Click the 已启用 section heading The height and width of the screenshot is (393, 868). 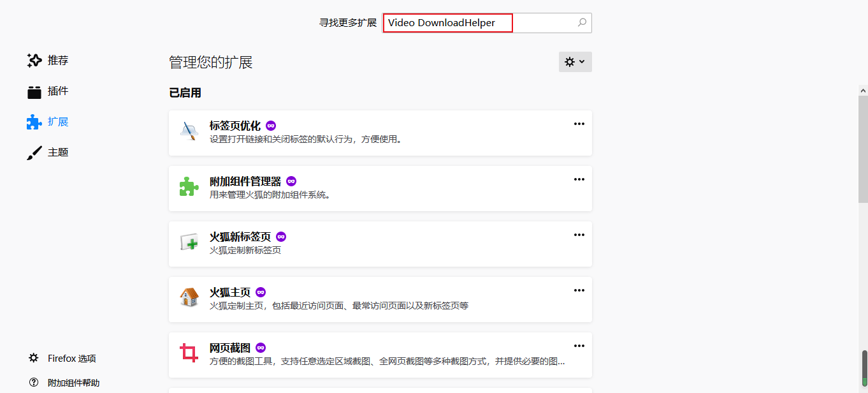[x=185, y=93]
